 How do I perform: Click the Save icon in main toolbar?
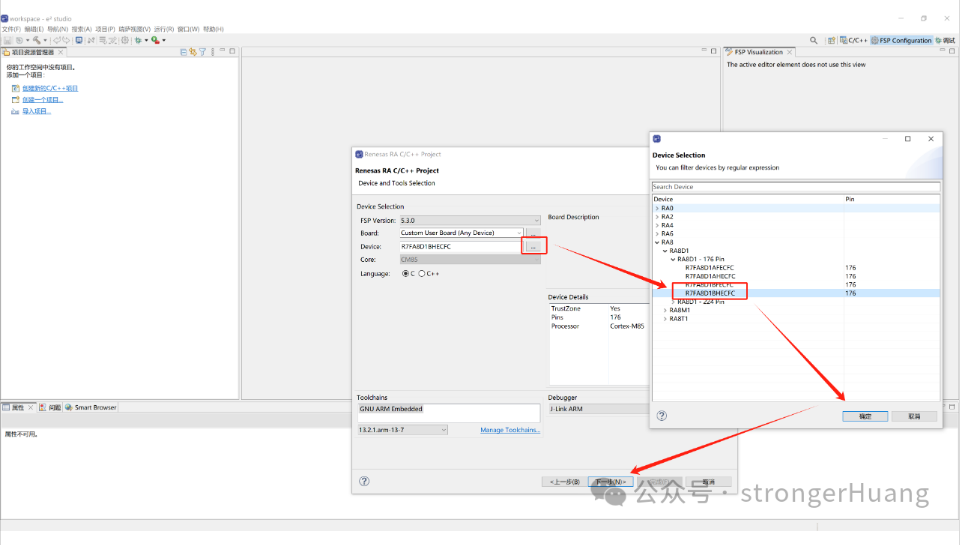(7, 40)
